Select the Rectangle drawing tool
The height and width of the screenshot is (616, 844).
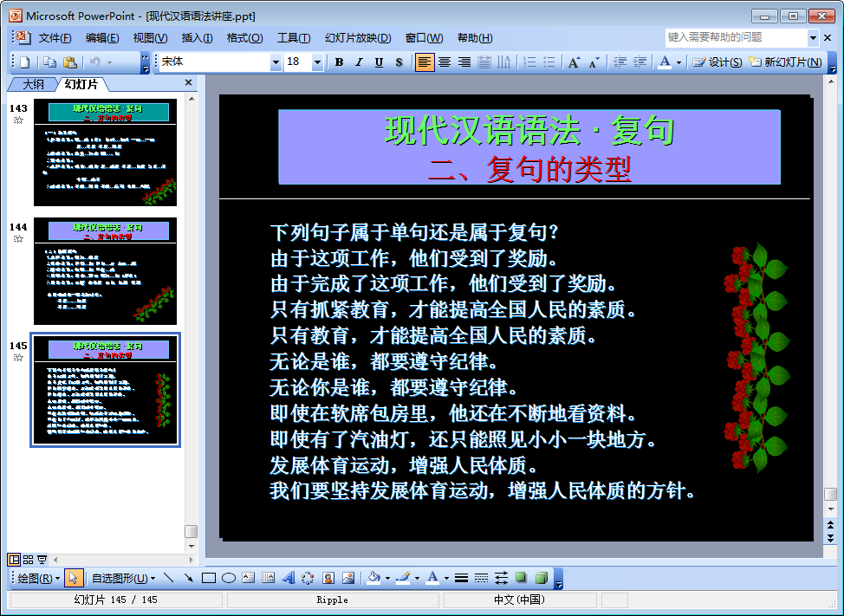pyautogui.click(x=209, y=579)
